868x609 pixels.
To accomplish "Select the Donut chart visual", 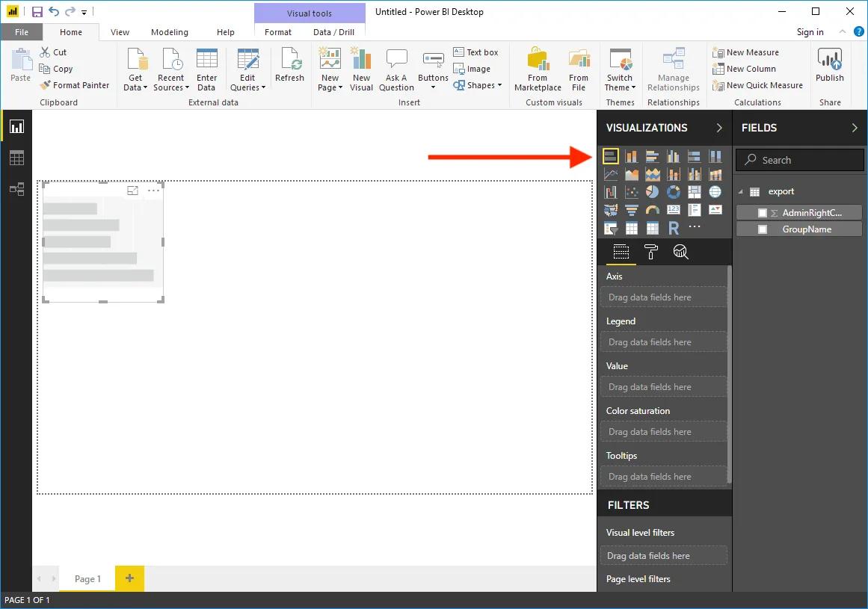I will click(x=673, y=192).
